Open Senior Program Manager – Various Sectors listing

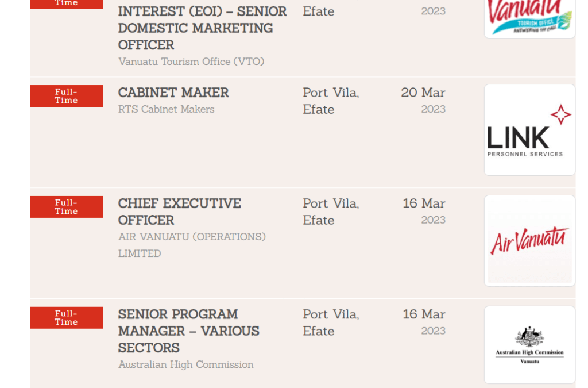(188, 331)
